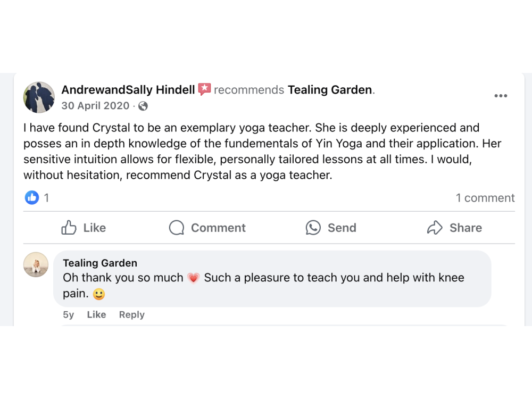Expand the 1 comment link
The width and height of the screenshot is (532, 399).
coord(485,198)
